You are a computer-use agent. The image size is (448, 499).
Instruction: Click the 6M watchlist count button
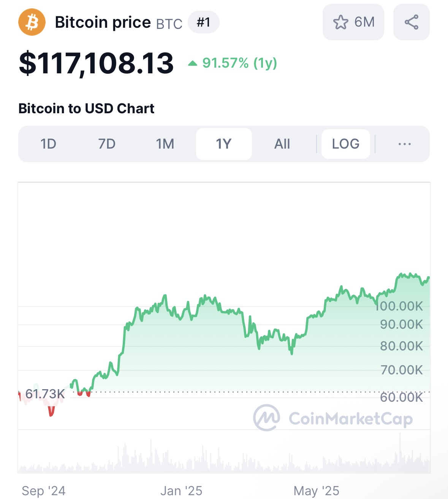tap(353, 22)
